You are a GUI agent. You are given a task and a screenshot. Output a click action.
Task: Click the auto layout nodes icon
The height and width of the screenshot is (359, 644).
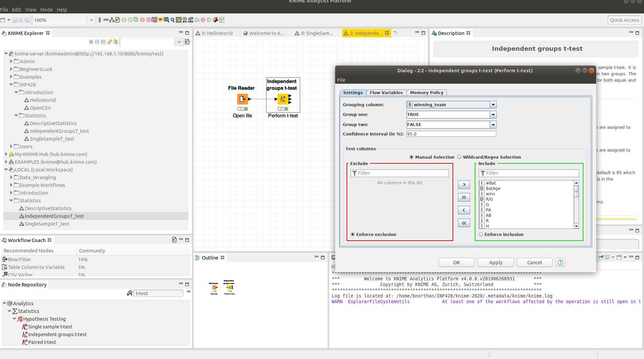pyautogui.click(x=112, y=20)
